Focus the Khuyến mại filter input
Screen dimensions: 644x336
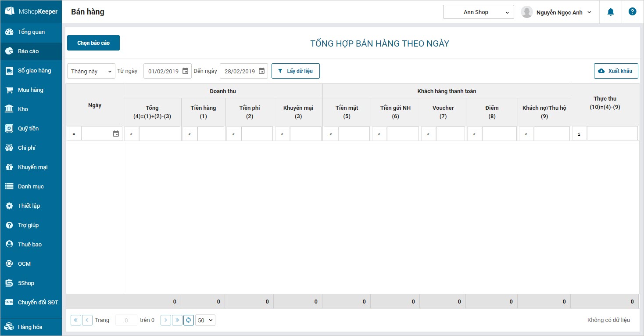pyautogui.click(x=306, y=134)
